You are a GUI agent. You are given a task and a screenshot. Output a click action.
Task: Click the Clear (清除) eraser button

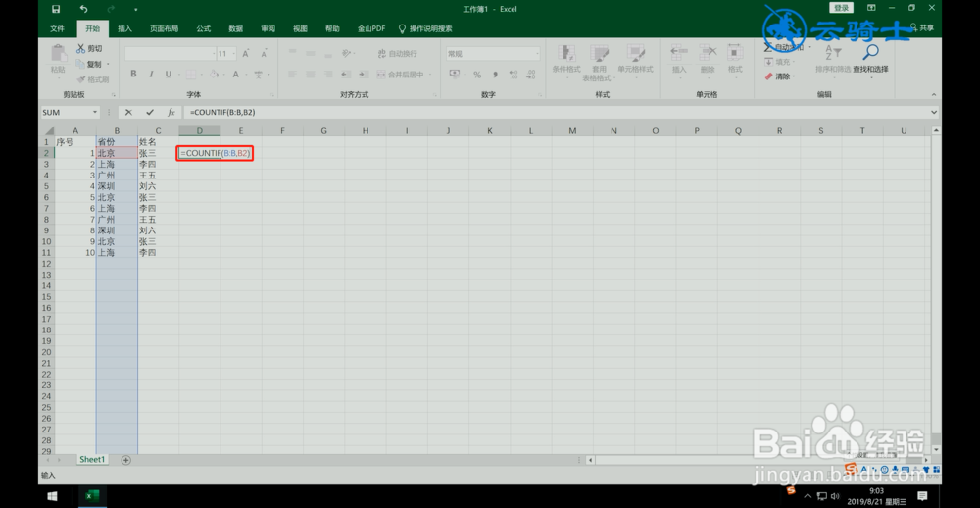coord(777,76)
